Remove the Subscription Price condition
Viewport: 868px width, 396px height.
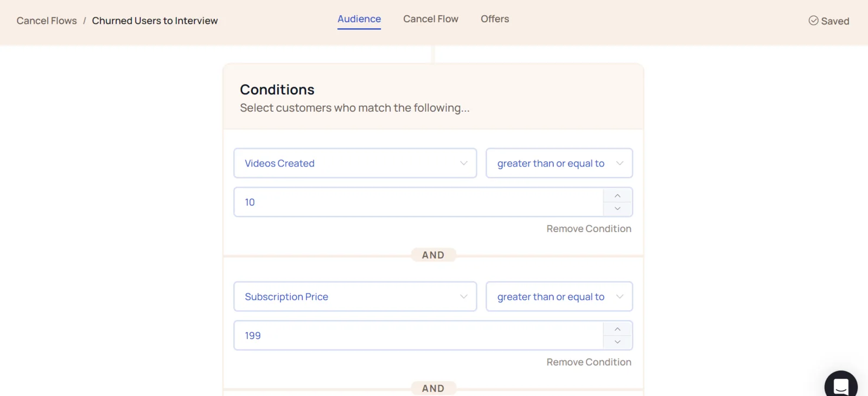(589, 362)
